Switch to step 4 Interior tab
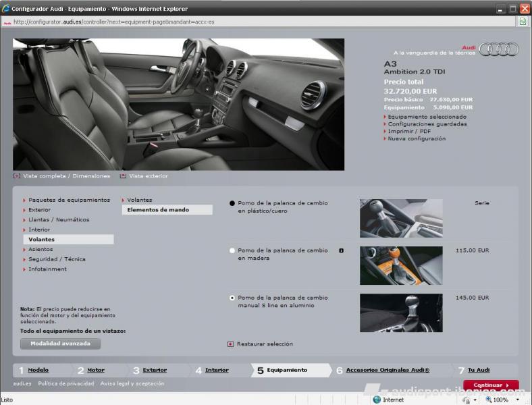This screenshot has height=405, width=532. pos(217,370)
